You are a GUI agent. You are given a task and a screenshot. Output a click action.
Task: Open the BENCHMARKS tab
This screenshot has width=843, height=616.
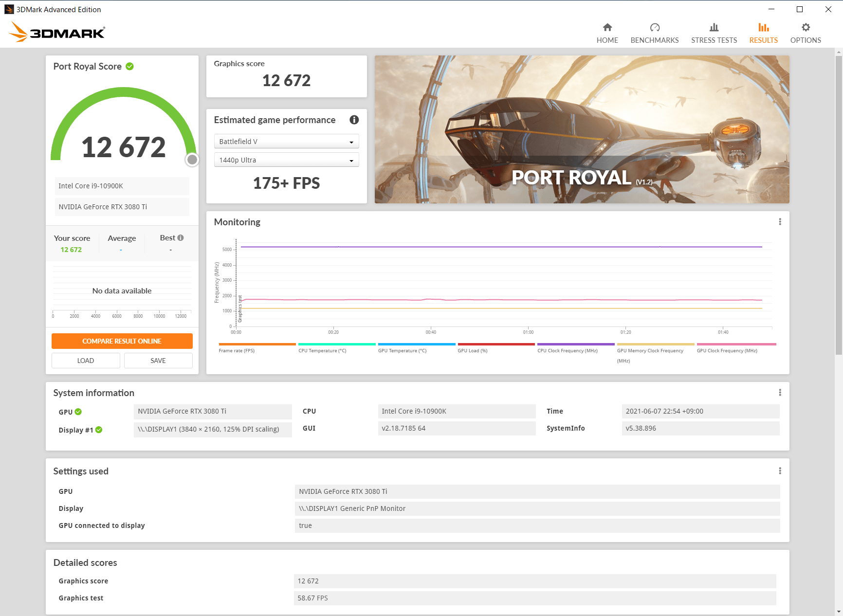point(654,33)
